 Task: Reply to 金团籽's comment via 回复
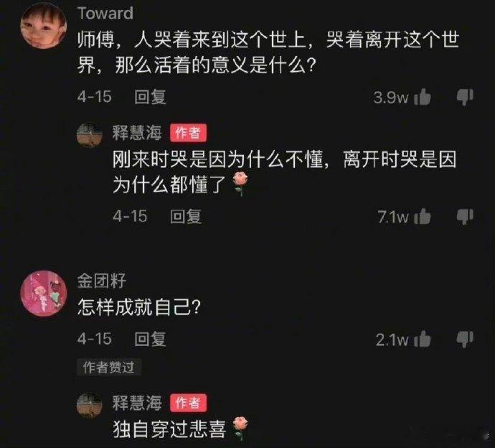pyautogui.click(x=150, y=339)
